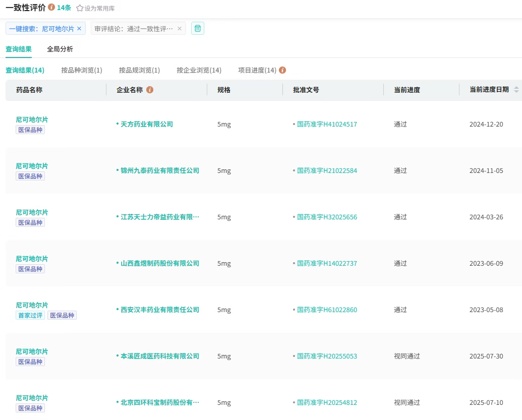Click the 首家过评 badge on 西安汉丰 row

[30, 315]
